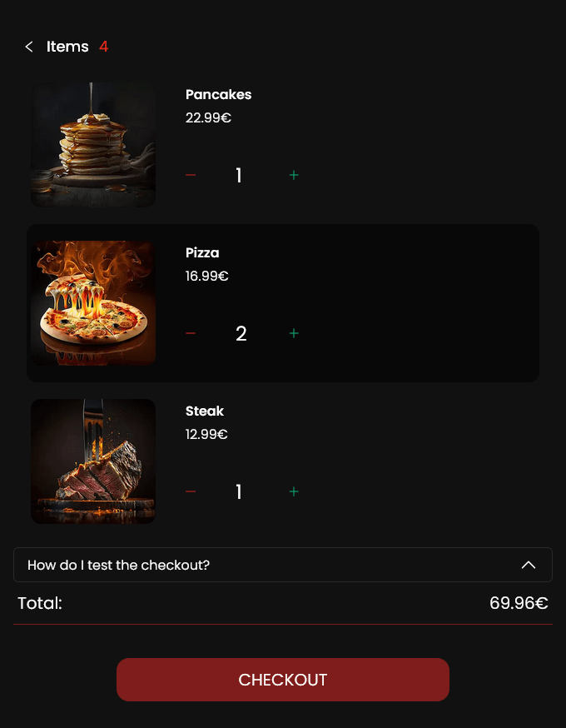This screenshot has height=728, width=566.
Task: Click the Steak item name
Action: tap(205, 411)
